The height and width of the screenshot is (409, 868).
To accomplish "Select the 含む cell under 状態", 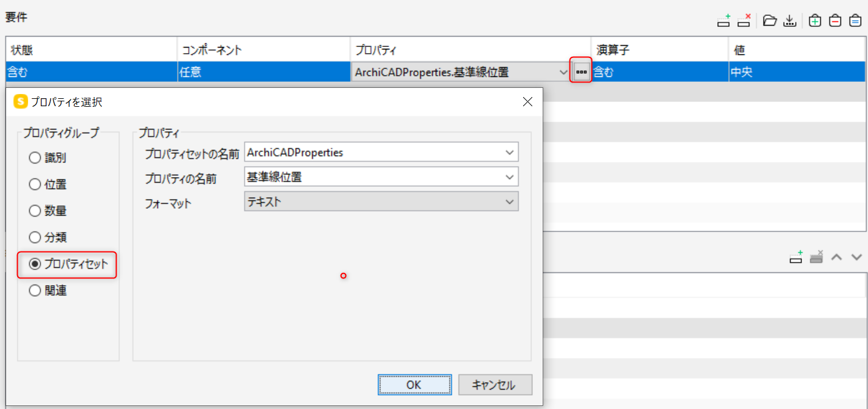I will tap(92, 72).
